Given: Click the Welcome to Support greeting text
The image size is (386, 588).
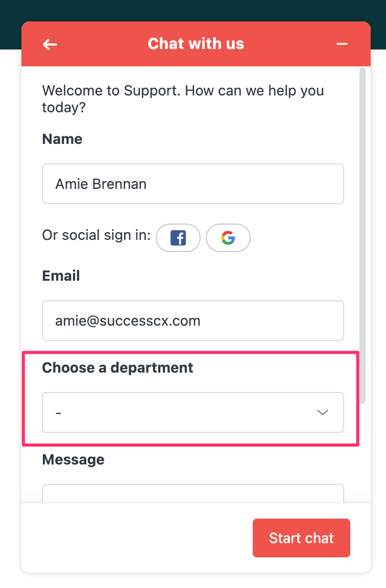Looking at the screenshot, I should click(x=183, y=99).
